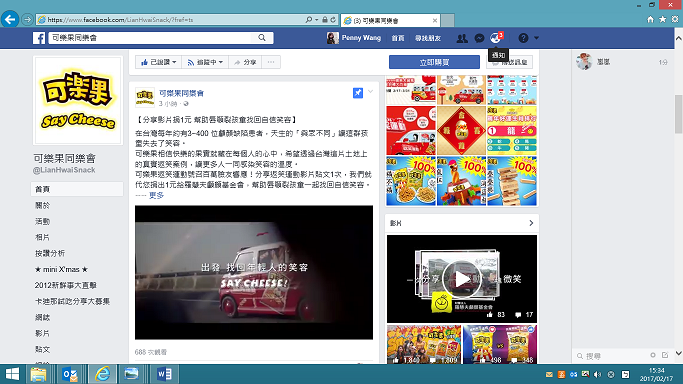Click the Facebook logo icon
The image size is (683, 384).
coord(39,38)
